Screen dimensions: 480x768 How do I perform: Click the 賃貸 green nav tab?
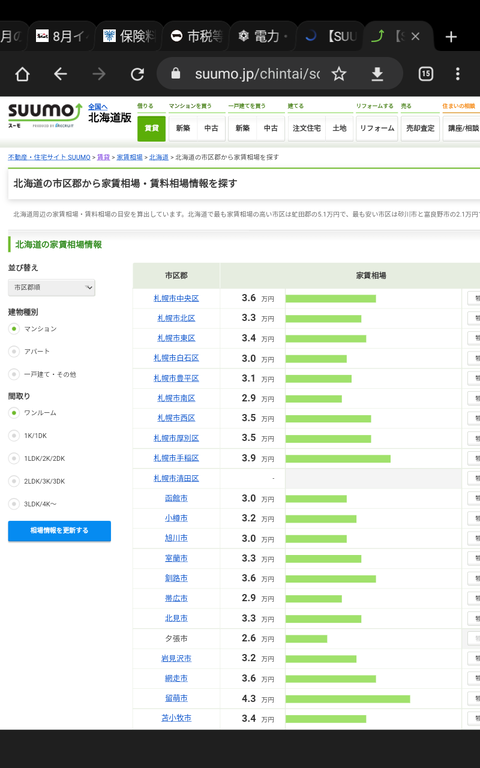pyautogui.click(x=151, y=128)
